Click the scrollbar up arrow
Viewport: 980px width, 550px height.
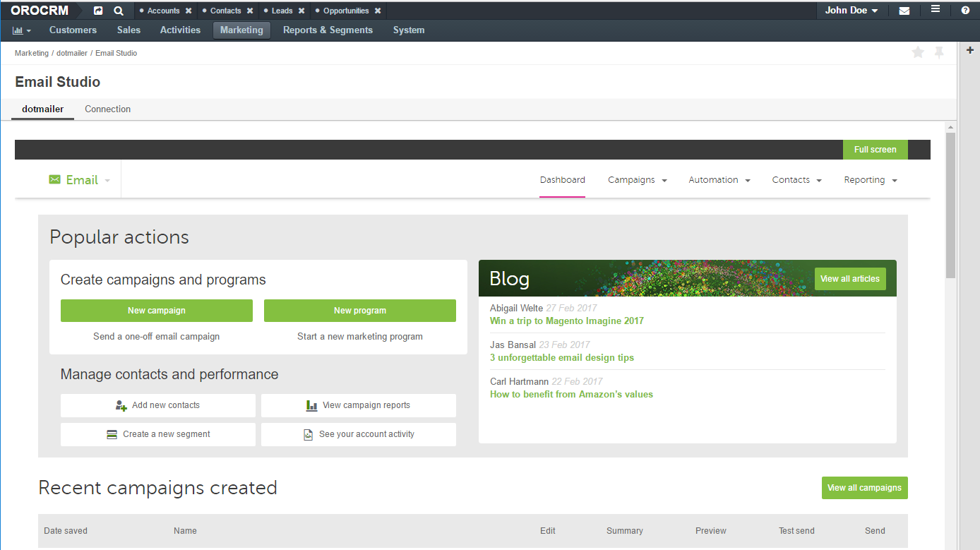[x=950, y=126]
